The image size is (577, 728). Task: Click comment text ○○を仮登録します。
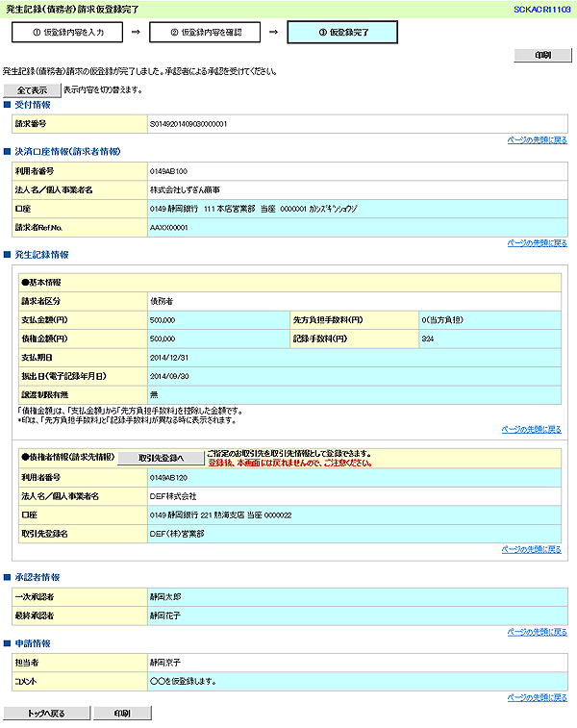pyautogui.click(x=183, y=682)
